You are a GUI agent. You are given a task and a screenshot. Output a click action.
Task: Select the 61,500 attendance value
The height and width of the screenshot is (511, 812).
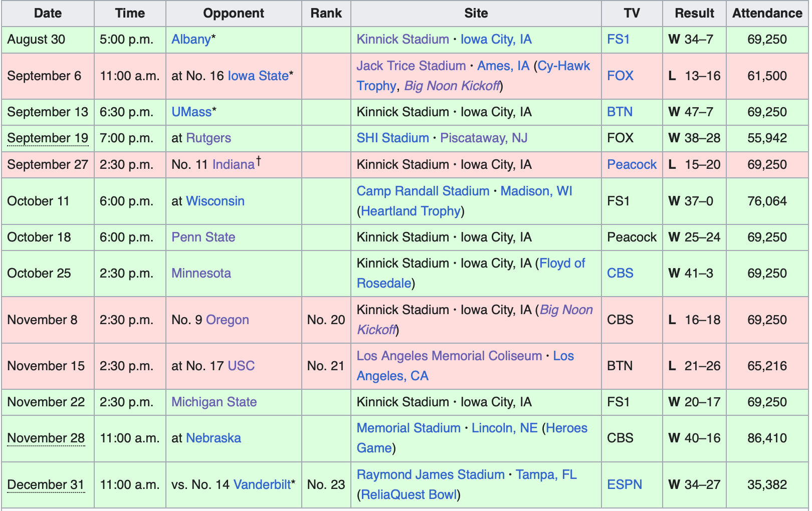pyautogui.click(x=767, y=76)
